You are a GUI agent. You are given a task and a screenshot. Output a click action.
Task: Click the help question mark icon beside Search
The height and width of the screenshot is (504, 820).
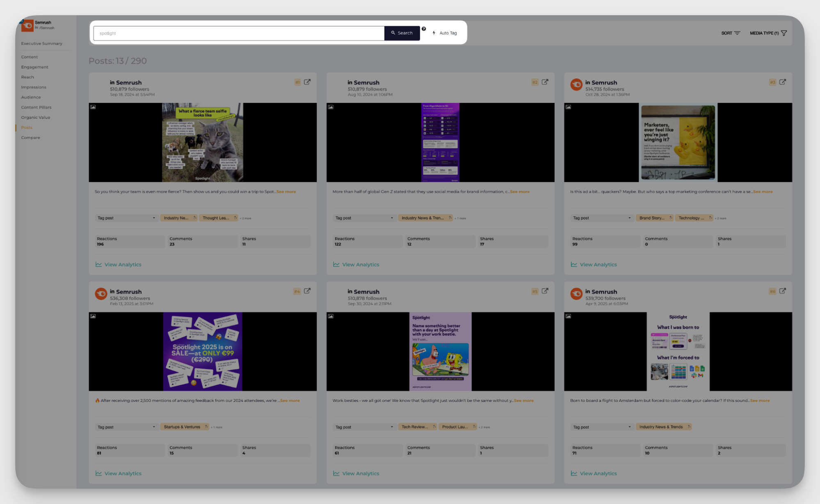pyautogui.click(x=424, y=29)
